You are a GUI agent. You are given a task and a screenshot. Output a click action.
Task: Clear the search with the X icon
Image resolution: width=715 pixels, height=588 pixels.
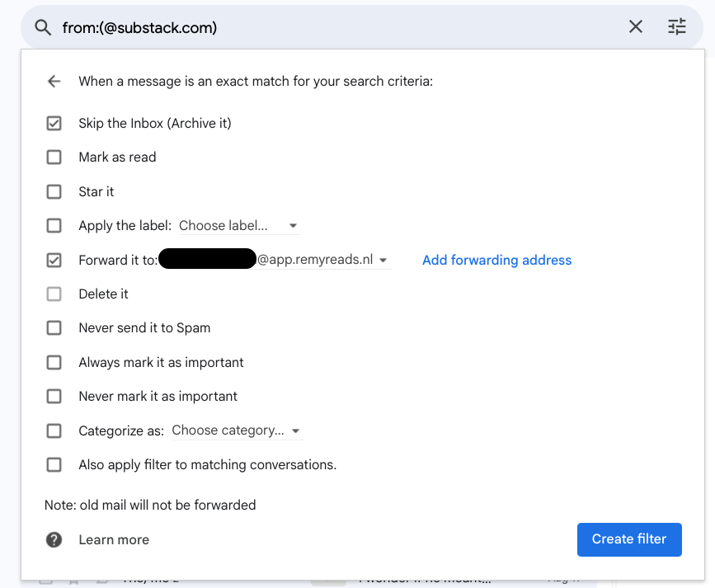(x=636, y=26)
